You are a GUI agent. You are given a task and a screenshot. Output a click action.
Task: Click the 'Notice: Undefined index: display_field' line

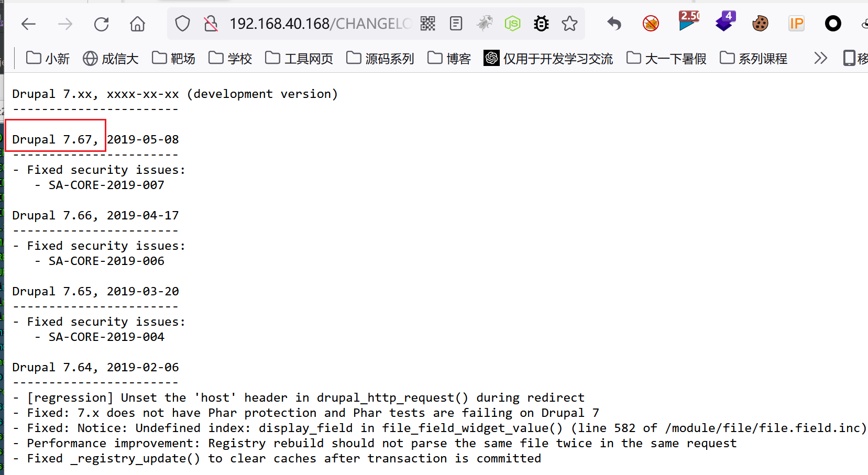tap(440, 428)
